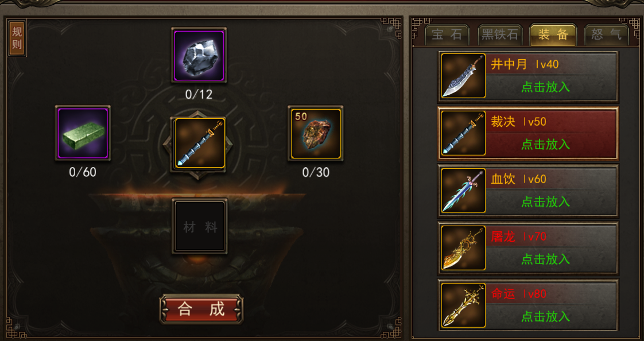Viewport: 644px width, 341px height.
Task: Click the empty 材料 material slot
Action: click(x=200, y=226)
